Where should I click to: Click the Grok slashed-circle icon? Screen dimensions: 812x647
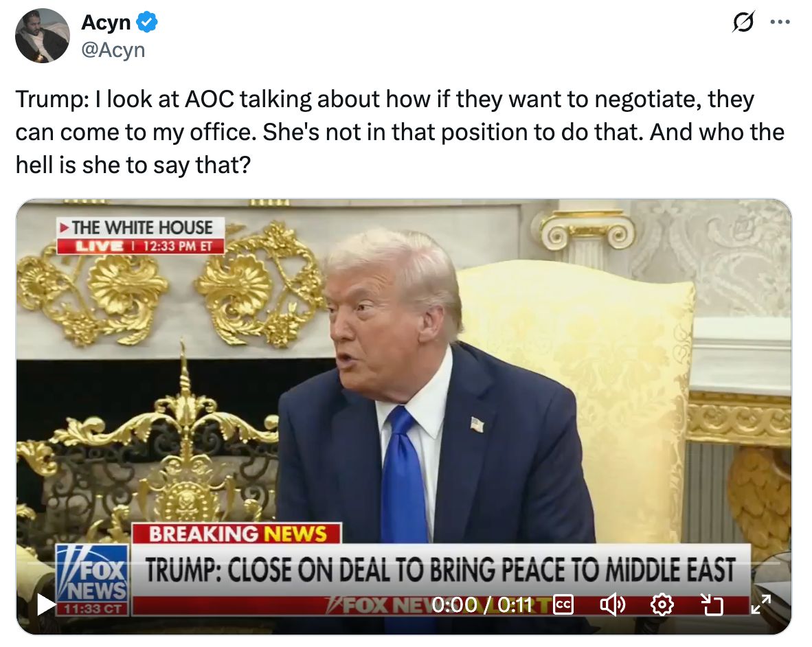(x=743, y=22)
